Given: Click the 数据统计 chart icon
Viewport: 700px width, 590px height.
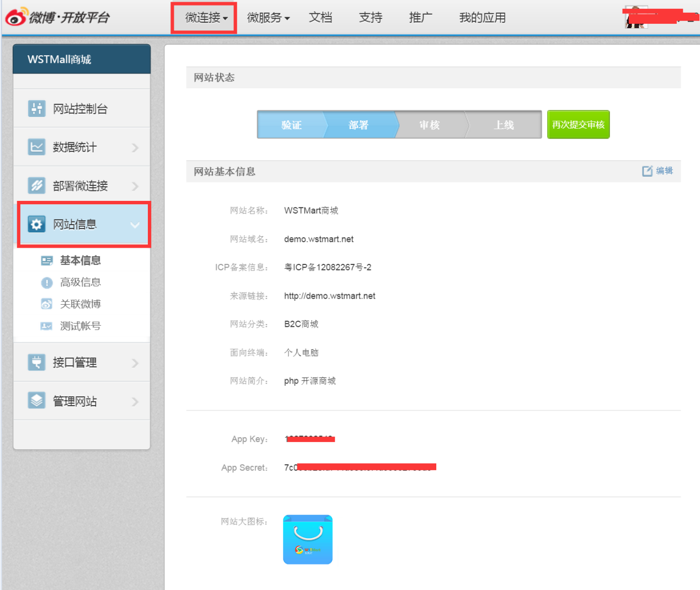Looking at the screenshot, I should [37, 147].
